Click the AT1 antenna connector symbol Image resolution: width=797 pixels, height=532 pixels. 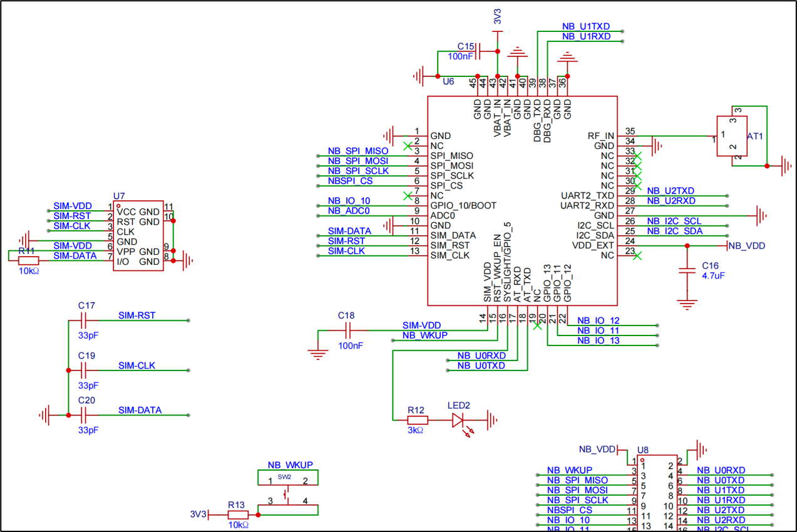point(731,136)
